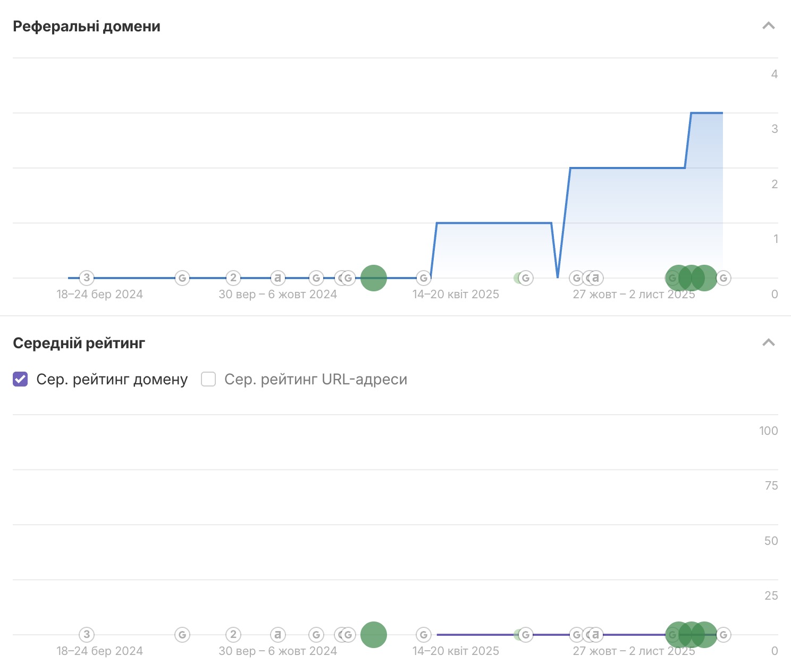Click the '3' marker in Середній рейтинг chart
Viewport: 791px width, 672px height.
click(87, 634)
